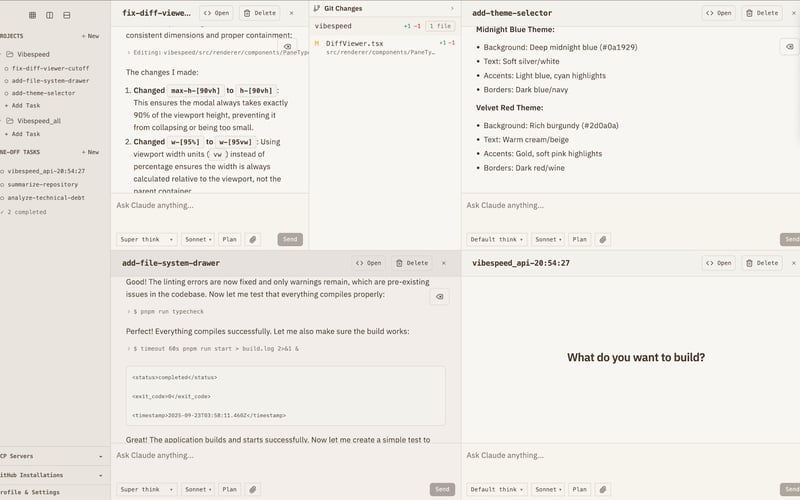Viewport: 800px width, 500px height.
Task: Open DiffViewer.tsx changed file
Action: 385,47
